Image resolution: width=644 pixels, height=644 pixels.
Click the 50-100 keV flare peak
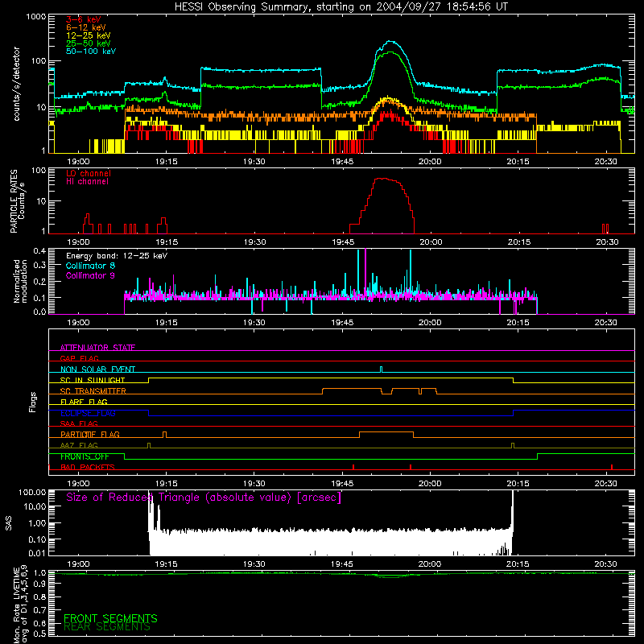(x=390, y=42)
